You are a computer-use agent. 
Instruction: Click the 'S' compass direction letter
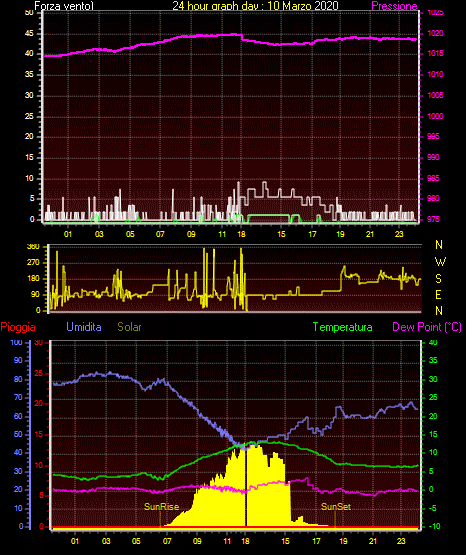(x=438, y=279)
